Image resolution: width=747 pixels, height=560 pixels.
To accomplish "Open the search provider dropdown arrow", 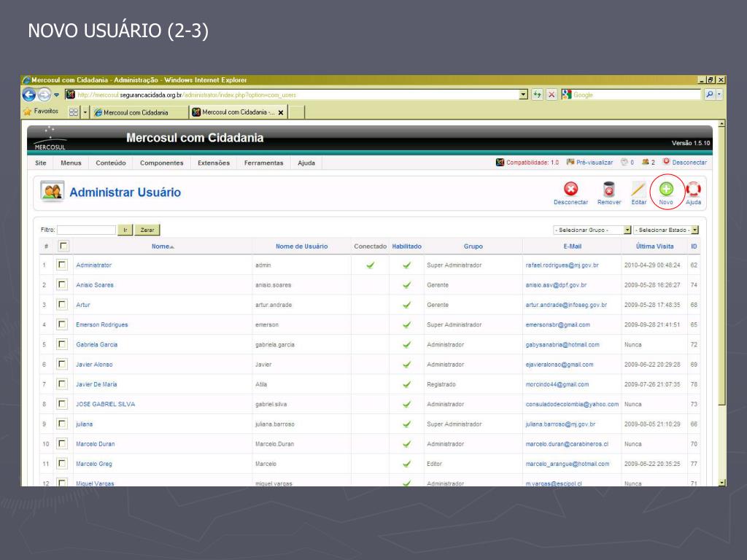I will pos(719,94).
